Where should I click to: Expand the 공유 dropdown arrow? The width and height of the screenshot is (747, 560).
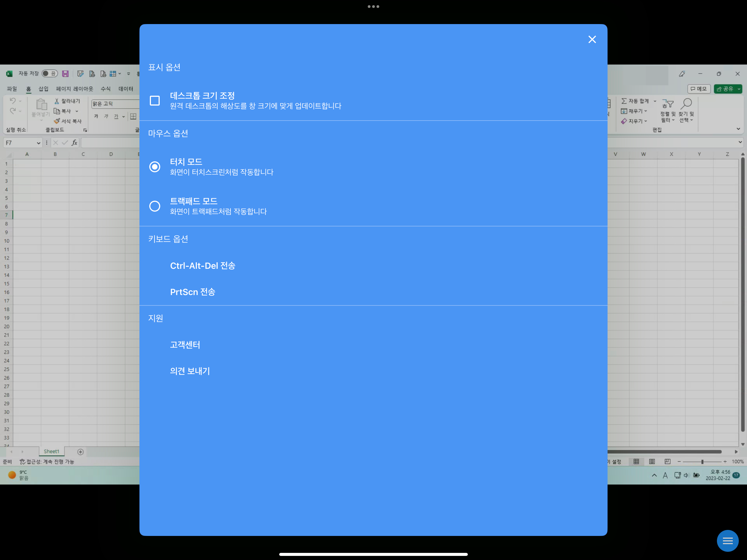coord(739,89)
